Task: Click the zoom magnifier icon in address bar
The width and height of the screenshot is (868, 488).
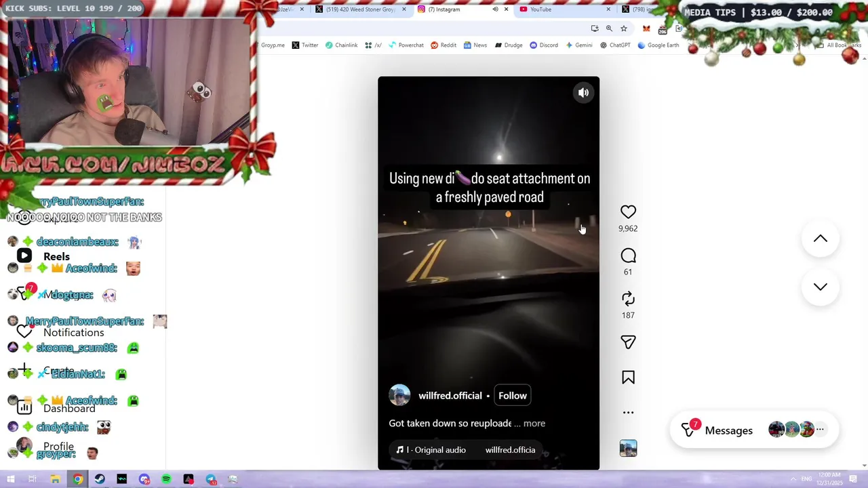Action: [609, 28]
